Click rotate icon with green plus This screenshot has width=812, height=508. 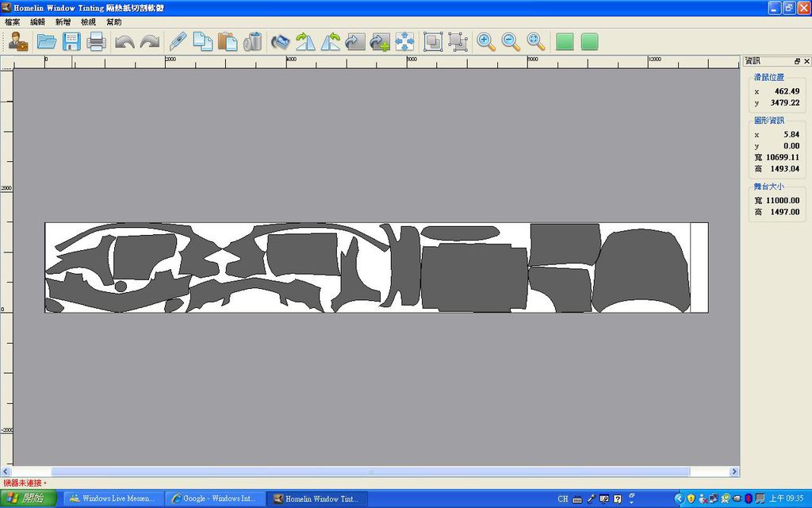click(380, 42)
